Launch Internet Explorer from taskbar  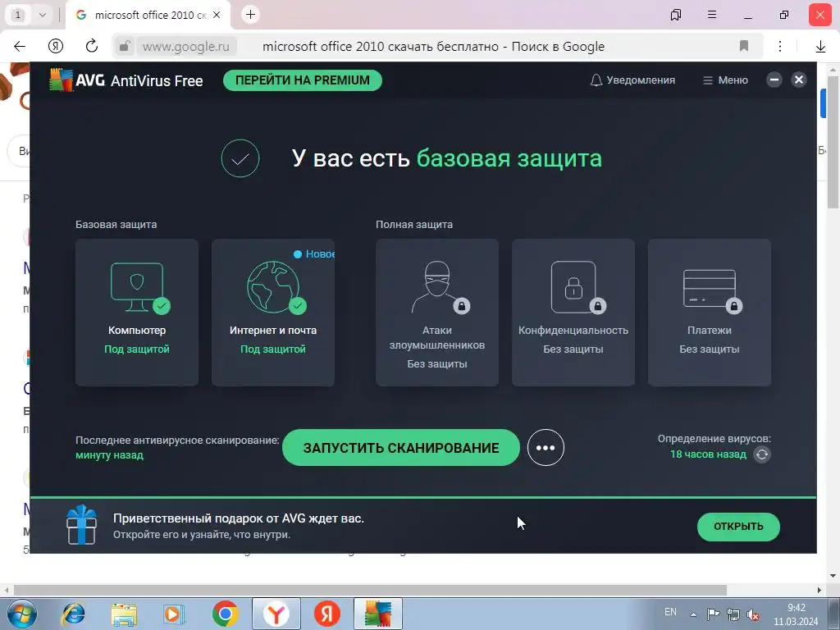tap(73, 614)
